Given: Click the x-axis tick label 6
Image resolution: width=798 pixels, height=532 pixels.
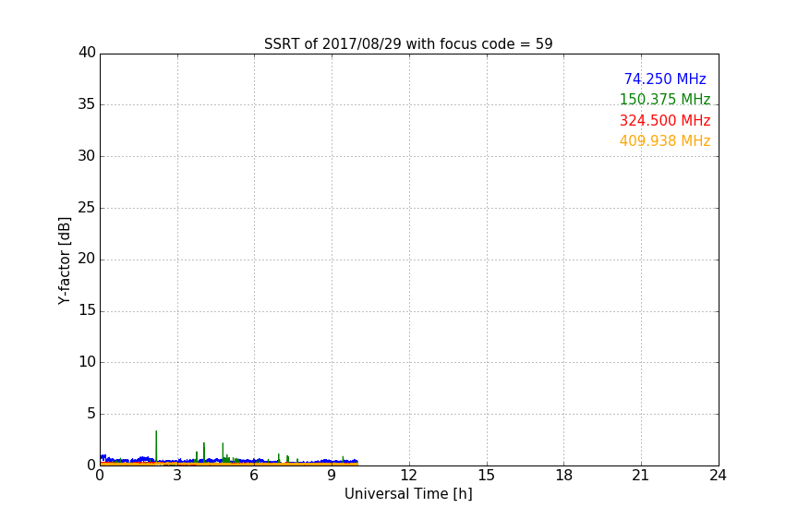Looking at the screenshot, I should click(255, 476).
